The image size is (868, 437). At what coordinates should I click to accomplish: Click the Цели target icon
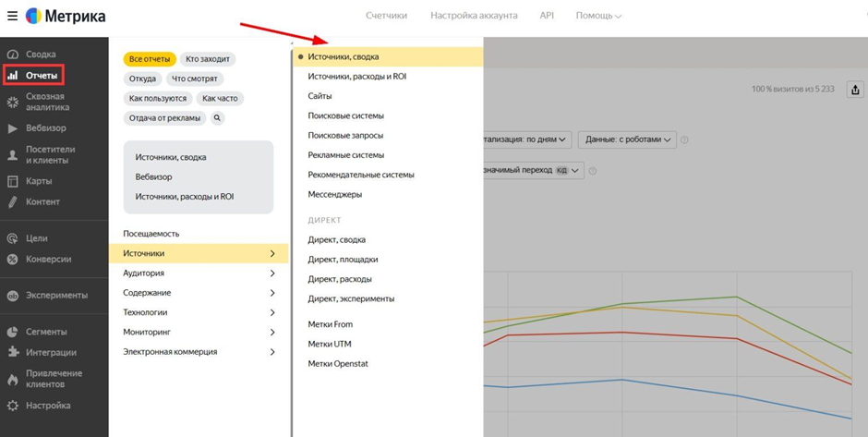click(x=13, y=238)
